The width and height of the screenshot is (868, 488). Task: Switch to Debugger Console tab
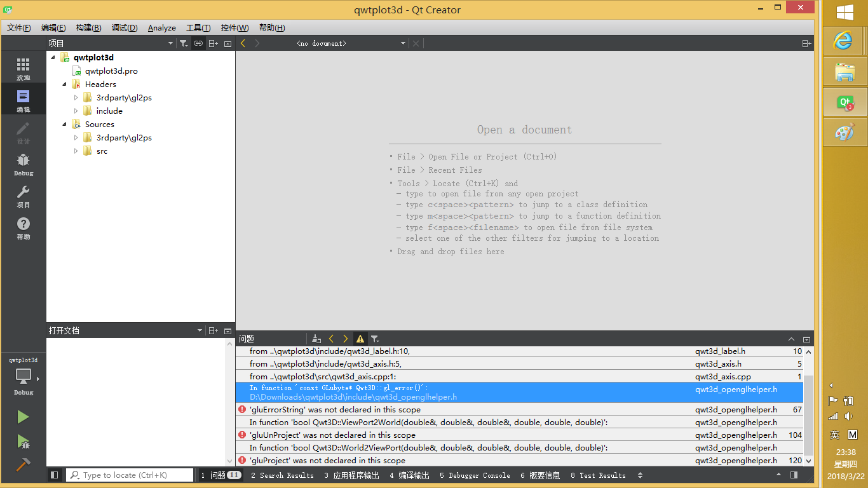point(475,475)
